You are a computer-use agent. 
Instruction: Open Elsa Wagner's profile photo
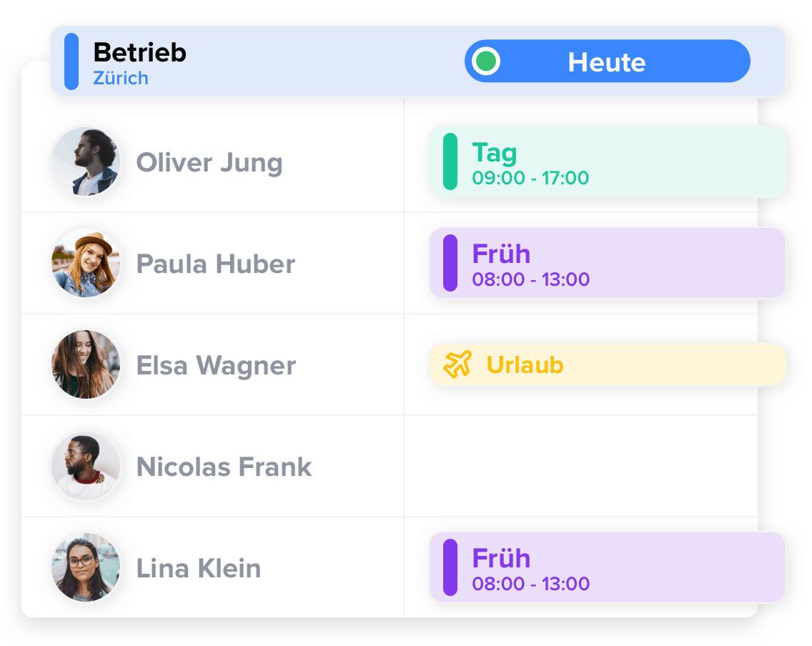[x=86, y=364]
